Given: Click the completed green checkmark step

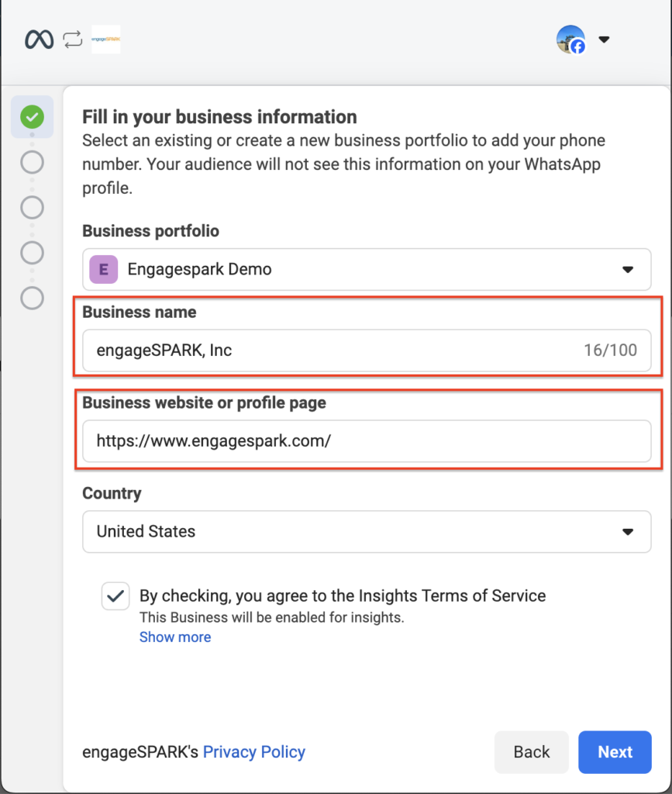Looking at the screenshot, I should 32,117.
